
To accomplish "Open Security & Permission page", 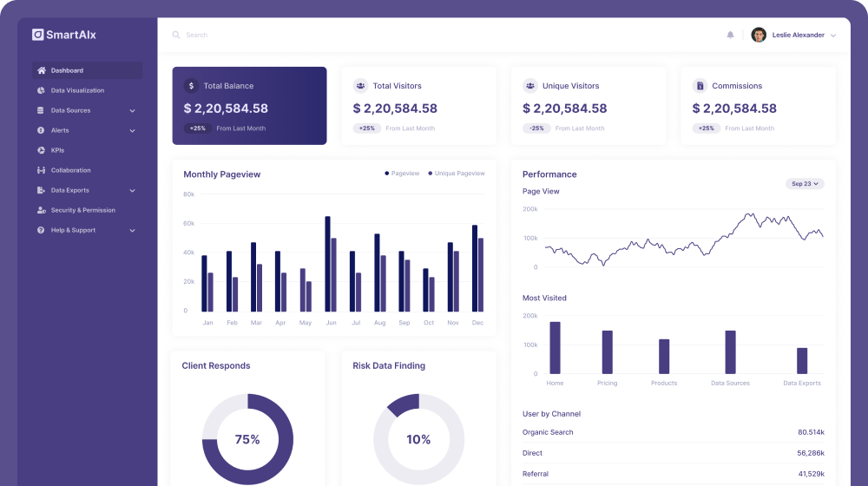I will pos(82,210).
